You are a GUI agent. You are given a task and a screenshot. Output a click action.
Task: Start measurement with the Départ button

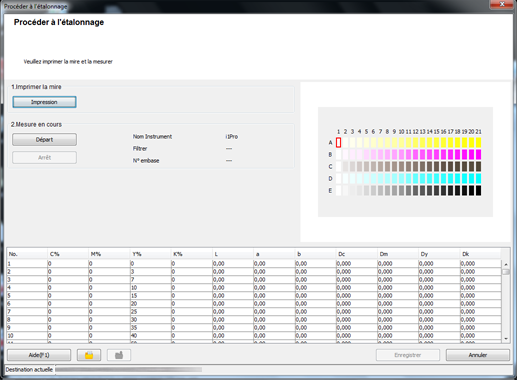coord(44,140)
